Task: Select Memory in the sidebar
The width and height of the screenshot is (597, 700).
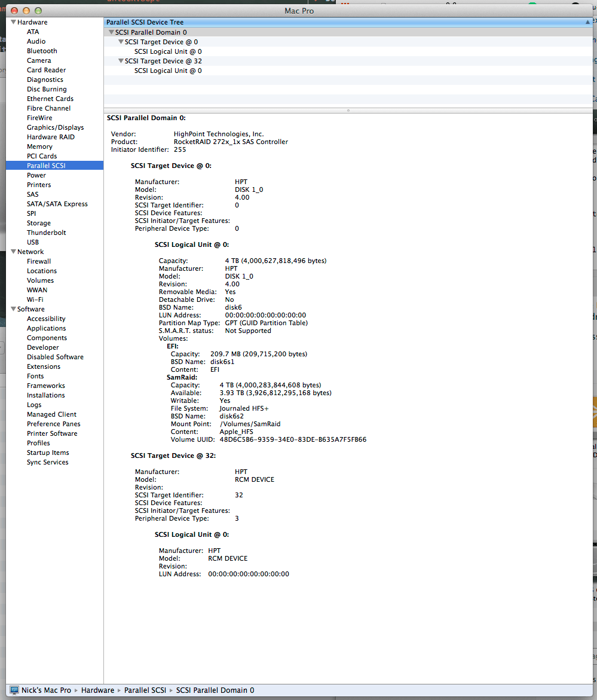Action: [39, 146]
